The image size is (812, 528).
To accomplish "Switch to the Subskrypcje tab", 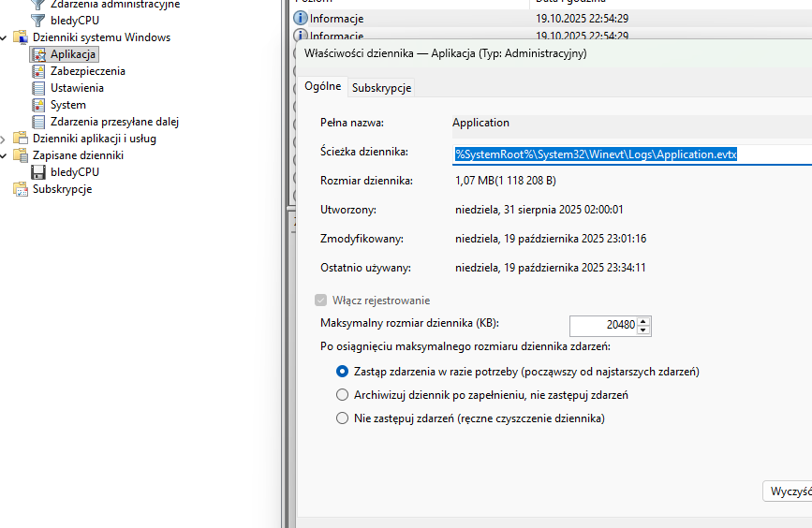I will coord(382,88).
